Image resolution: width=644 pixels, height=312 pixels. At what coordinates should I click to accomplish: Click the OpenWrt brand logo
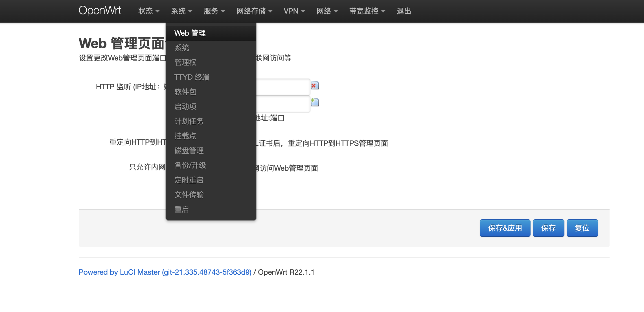point(100,10)
